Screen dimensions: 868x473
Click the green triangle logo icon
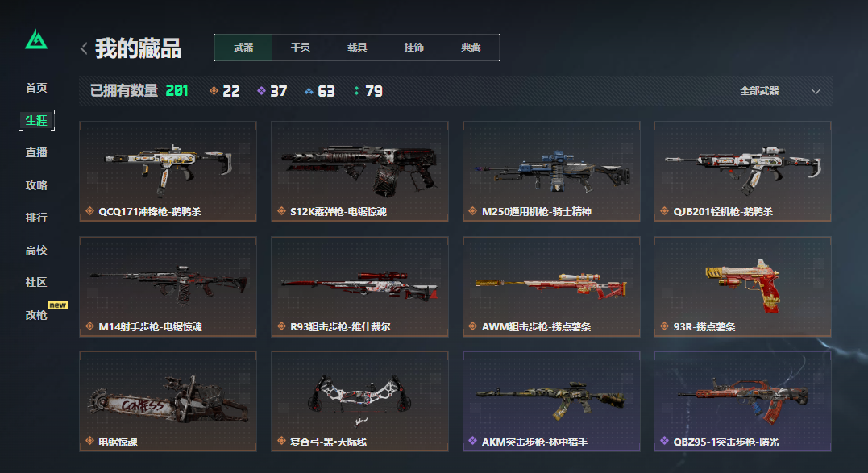pyautogui.click(x=36, y=39)
